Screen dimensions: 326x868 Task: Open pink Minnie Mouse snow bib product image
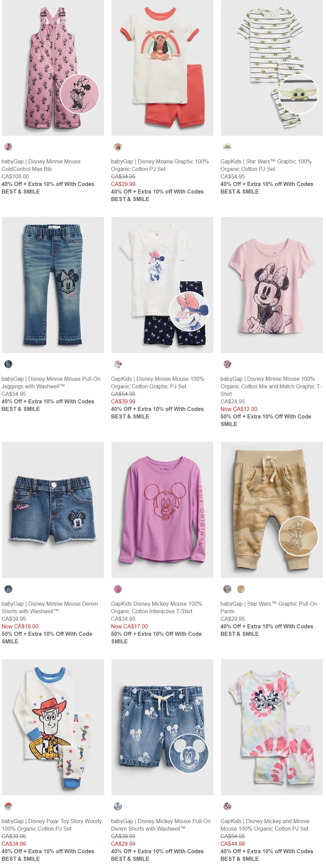pyautogui.click(x=53, y=68)
